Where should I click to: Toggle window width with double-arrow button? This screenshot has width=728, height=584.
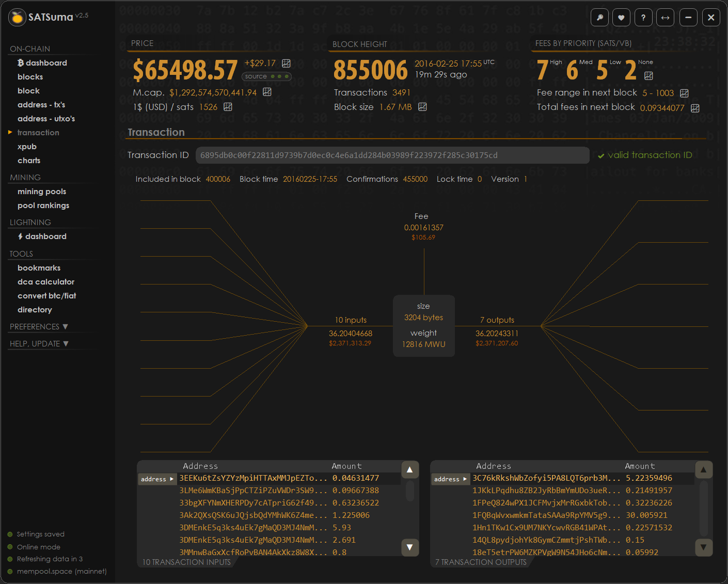666,18
